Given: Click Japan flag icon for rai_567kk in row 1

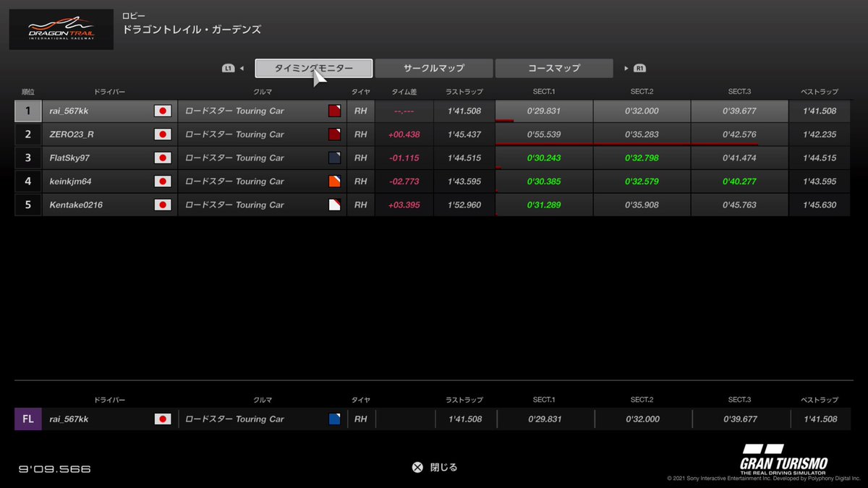Looking at the screenshot, I should pos(163,111).
